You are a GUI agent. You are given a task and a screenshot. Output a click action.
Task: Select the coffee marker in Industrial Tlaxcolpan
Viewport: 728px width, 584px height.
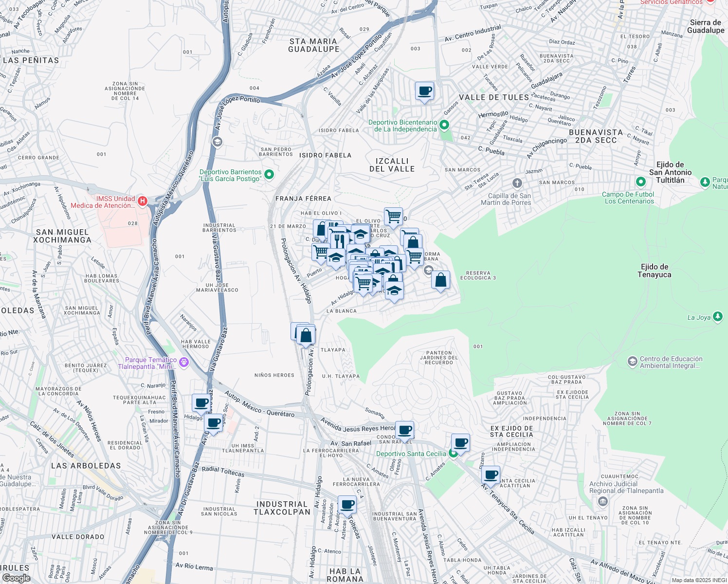click(347, 505)
